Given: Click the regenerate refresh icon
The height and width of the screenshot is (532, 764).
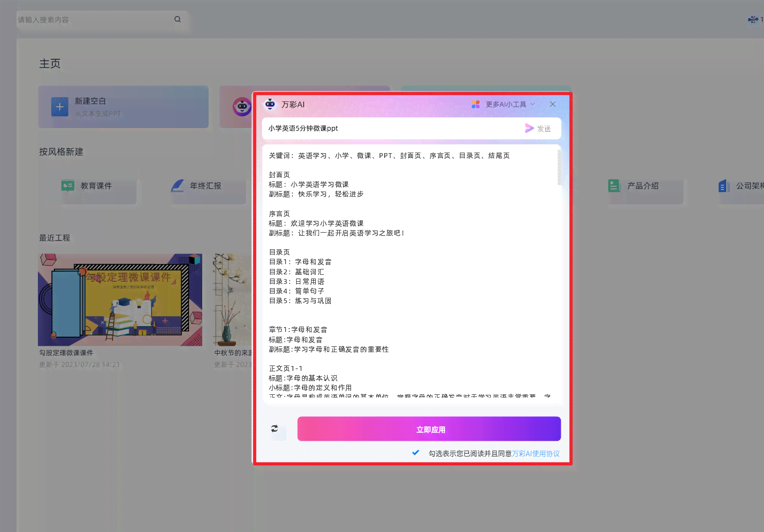Looking at the screenshot, I should (274, 428).
